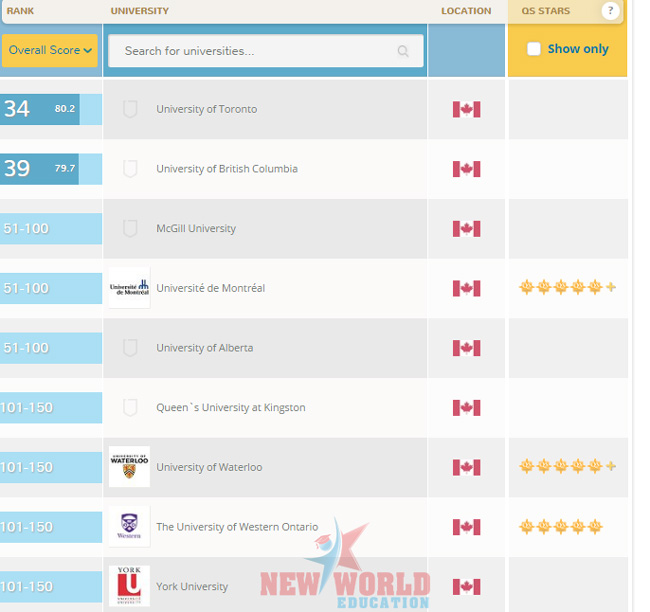Viewport: 650px width, 612px height.
Task: Open McGill University page
Action: click(196, 229)
